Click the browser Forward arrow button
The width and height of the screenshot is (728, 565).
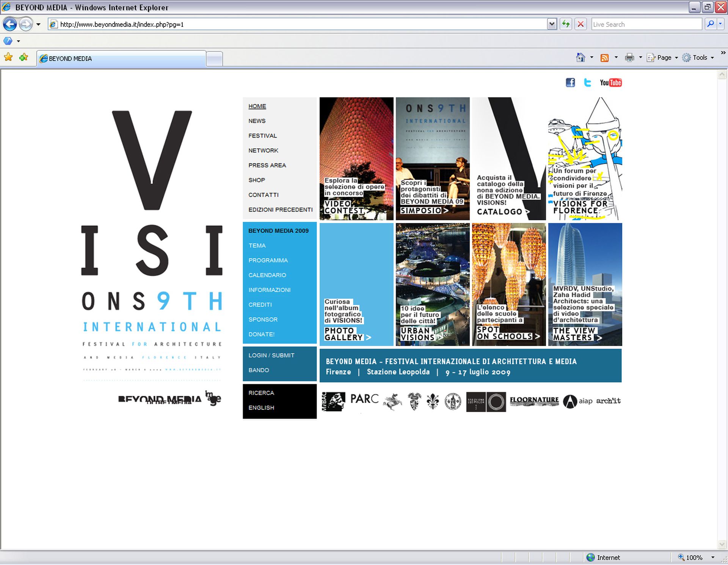click(26, 24)
